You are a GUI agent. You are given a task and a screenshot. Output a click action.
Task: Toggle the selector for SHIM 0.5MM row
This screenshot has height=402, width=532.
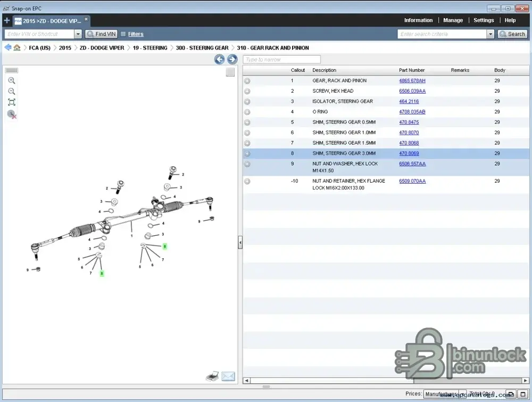(x=247, y=122)
